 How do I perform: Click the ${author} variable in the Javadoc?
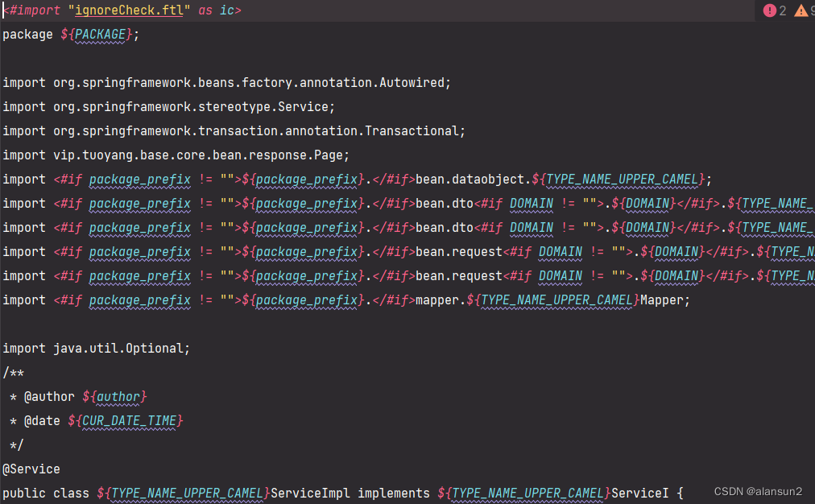[x=114, y=397]
